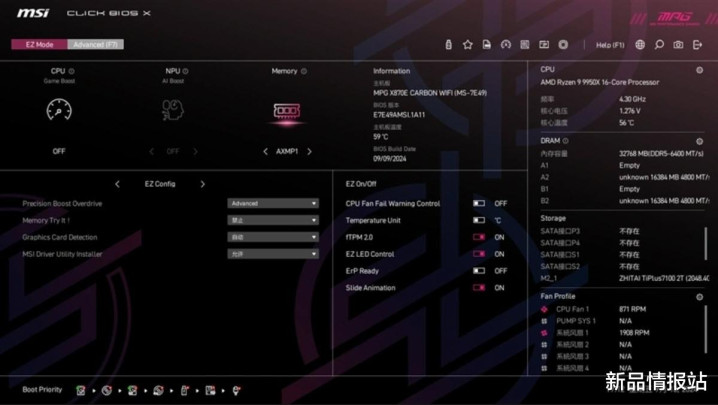Open Graphics Card Detection dropdown

coord(273,237)
